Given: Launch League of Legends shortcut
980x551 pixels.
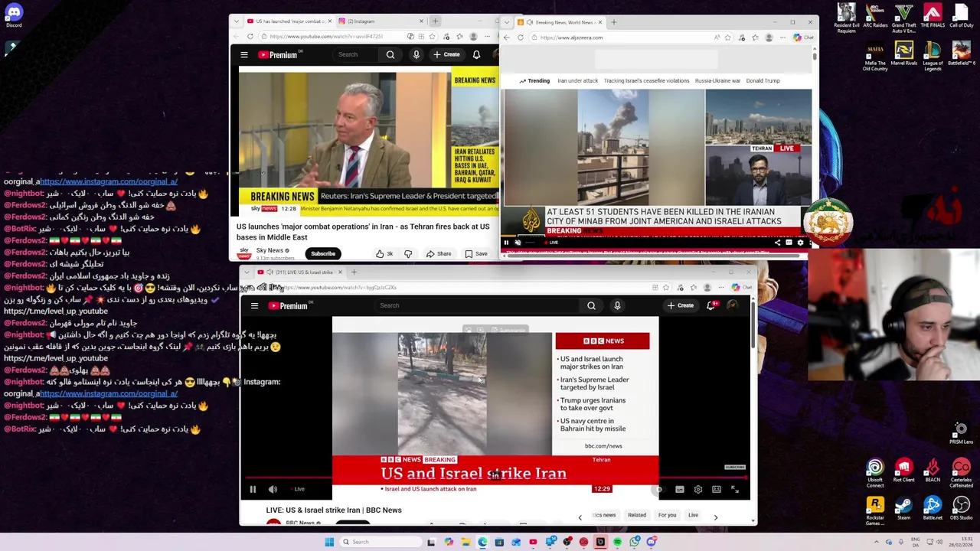Looking at the screenshot, I should point(933,57).
